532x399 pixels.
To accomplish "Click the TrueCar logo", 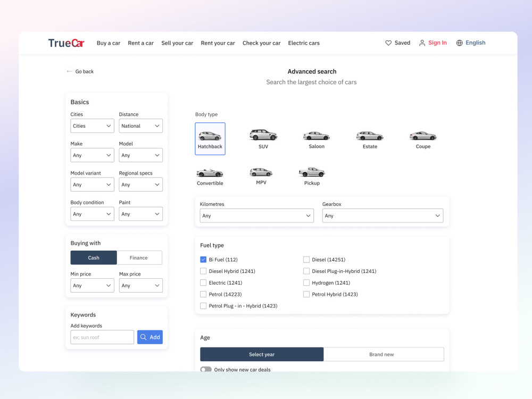I will 66,43.
